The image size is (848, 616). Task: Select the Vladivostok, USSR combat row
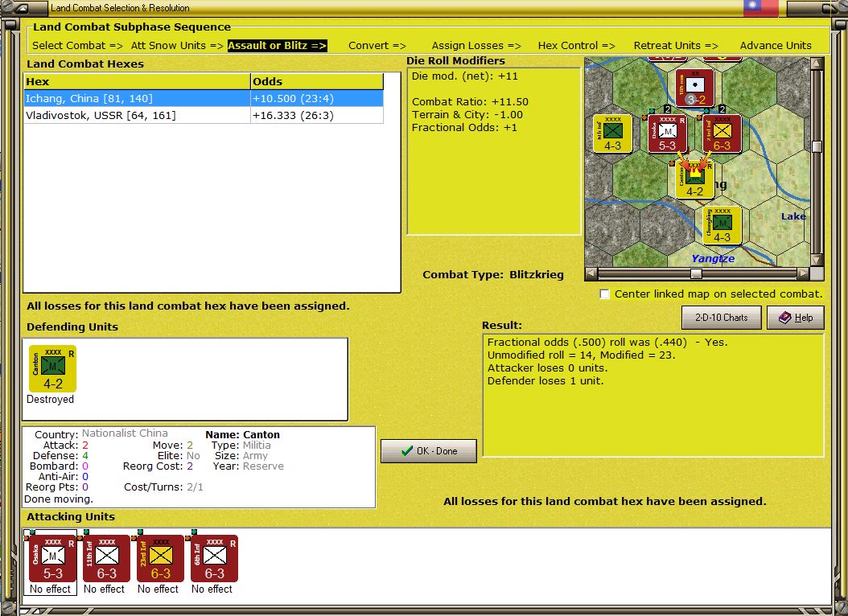pyautogui.click(x=204, y=115)
